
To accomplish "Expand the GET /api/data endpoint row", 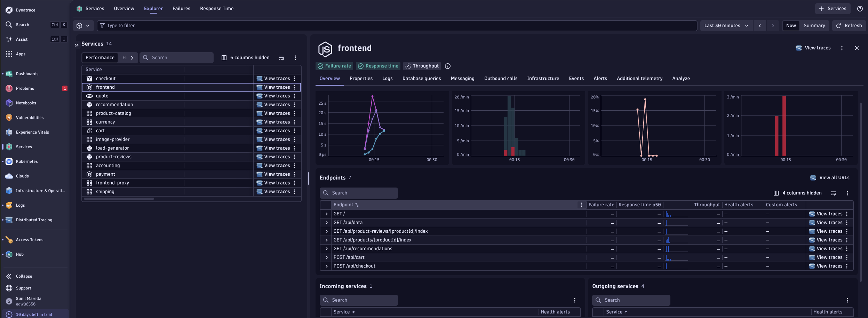I will tap(326, 223).
